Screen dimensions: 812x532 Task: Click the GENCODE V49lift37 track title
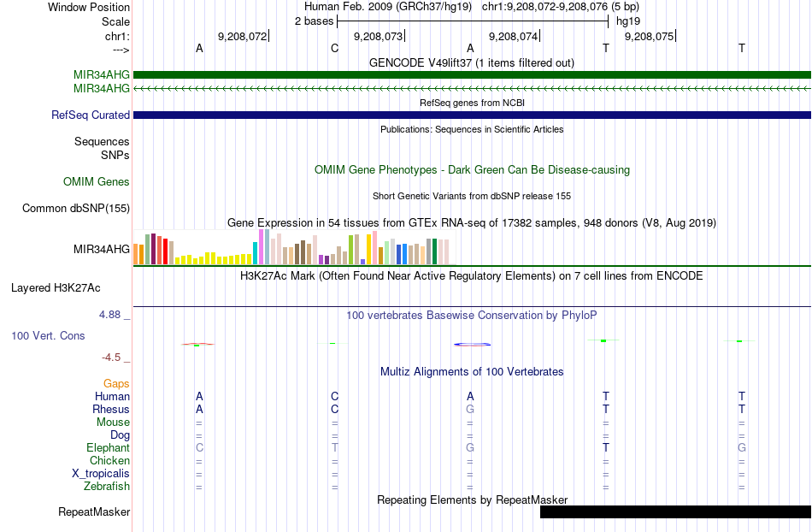(471, 62)
